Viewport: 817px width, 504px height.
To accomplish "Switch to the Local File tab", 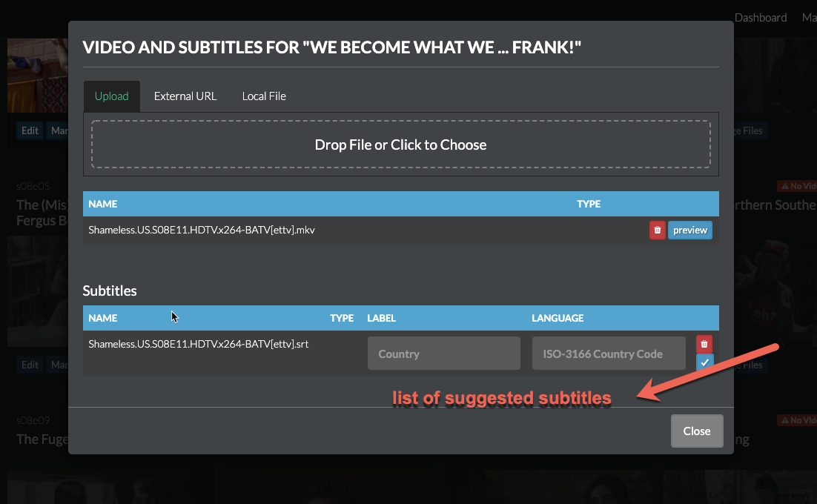I will pyautogui.click(x=263, y=96).
